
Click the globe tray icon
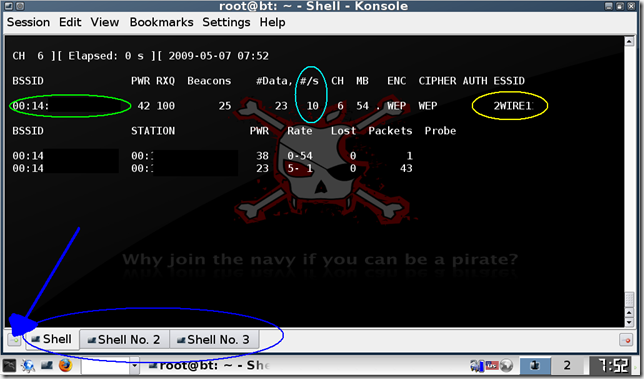506,365
